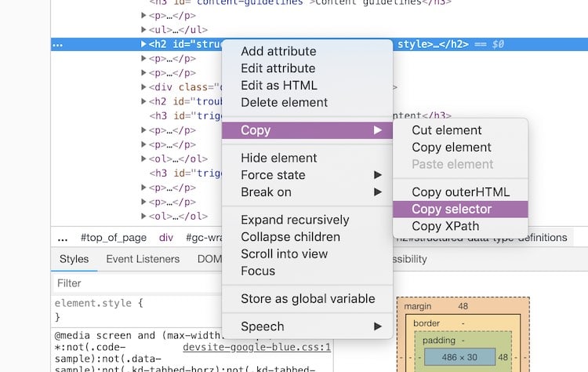The image size is (588, 372).
Task: Expand the last ol element node
Action: click(143, 216)
